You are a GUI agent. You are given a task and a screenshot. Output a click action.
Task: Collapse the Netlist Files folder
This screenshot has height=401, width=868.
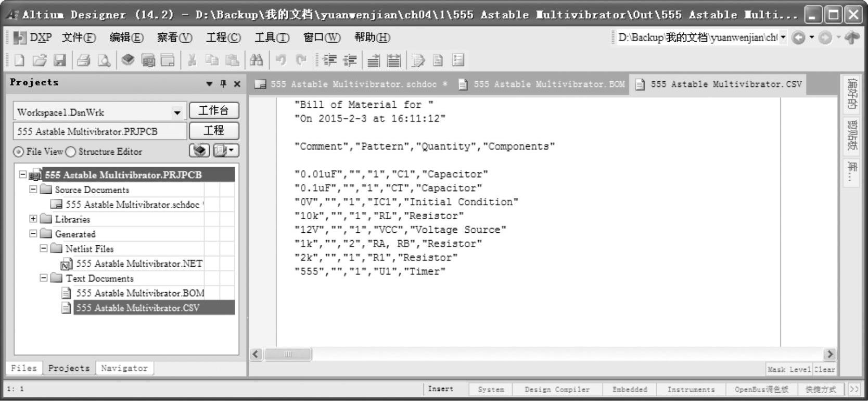[x=44, y=248]
